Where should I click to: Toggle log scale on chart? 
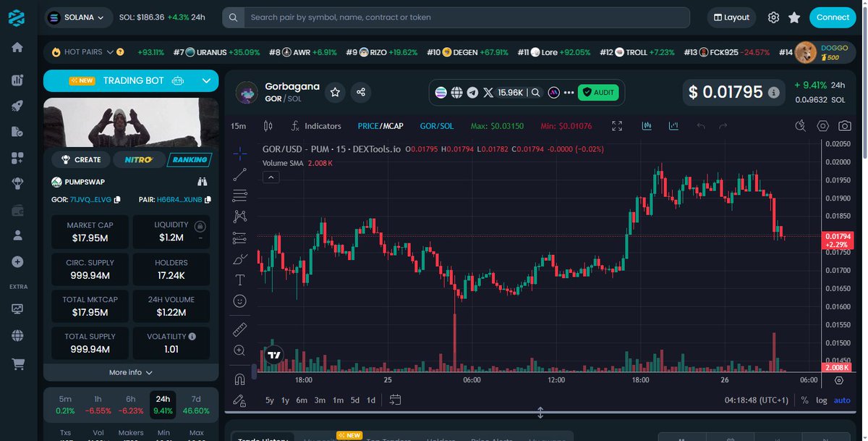pos(822,400)
